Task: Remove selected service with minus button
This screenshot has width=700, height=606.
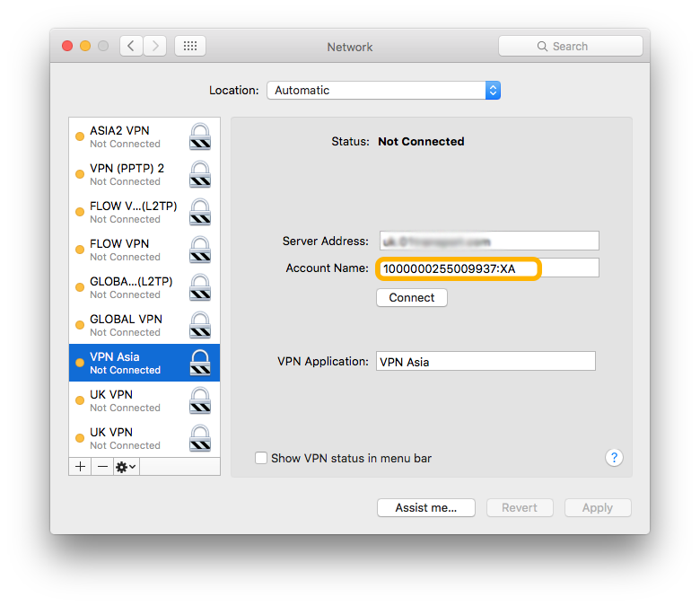Action: click(x=102, y=467)
